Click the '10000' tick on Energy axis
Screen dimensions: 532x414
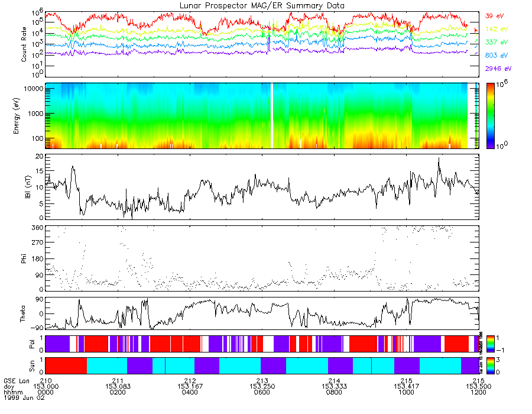[33, 89]
